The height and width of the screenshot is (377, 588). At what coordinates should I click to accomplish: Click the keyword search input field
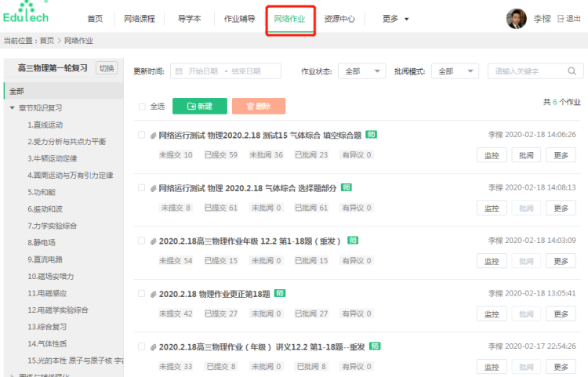tap(527, 71)
